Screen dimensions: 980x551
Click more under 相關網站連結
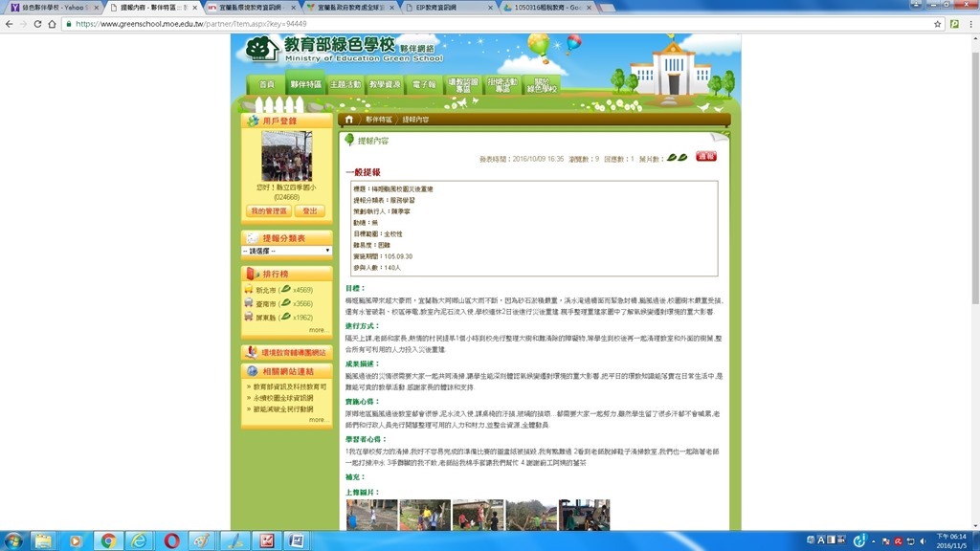pyautogui.click(x=318, y=420)
